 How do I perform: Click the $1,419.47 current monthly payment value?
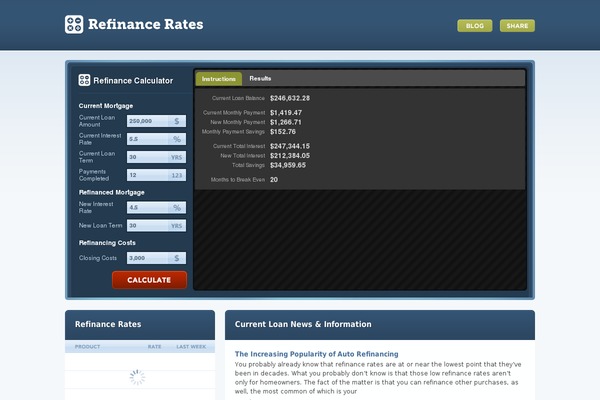[286, 113]
